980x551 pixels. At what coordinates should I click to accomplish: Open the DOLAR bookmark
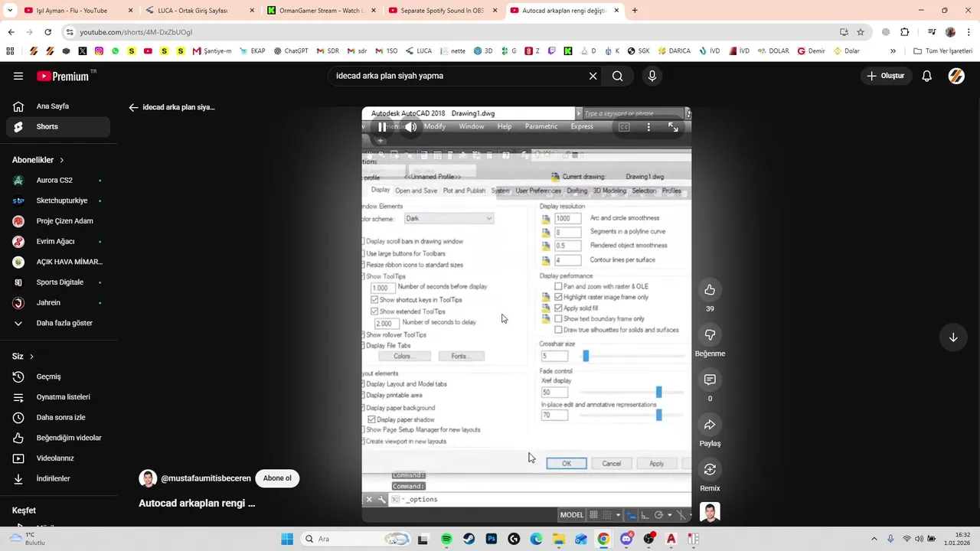(x=773, y=51)
